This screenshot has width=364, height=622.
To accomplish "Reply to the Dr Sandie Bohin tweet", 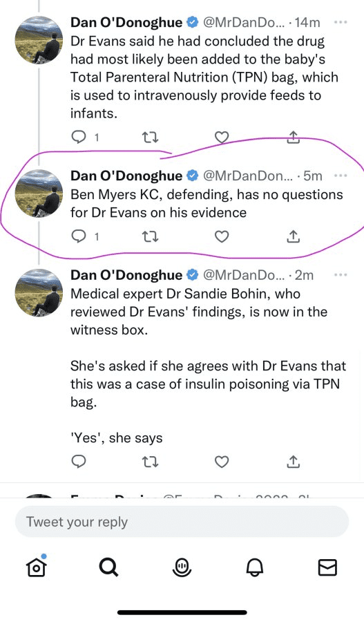I will [x=79, y=462].
